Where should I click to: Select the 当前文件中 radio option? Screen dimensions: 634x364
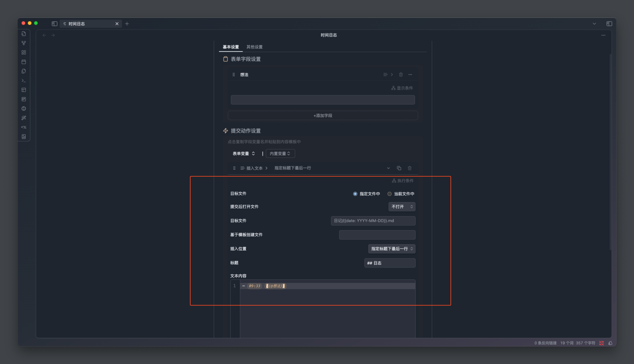(389, 194)
